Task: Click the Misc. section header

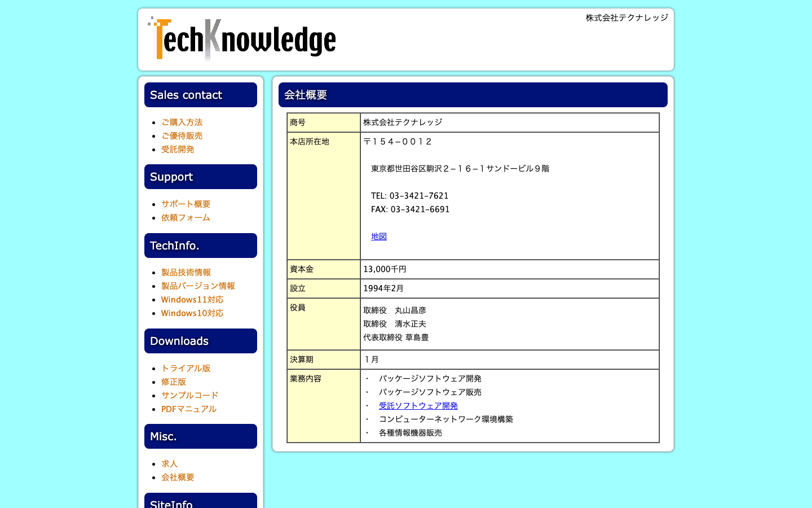Action: [201, 436]
